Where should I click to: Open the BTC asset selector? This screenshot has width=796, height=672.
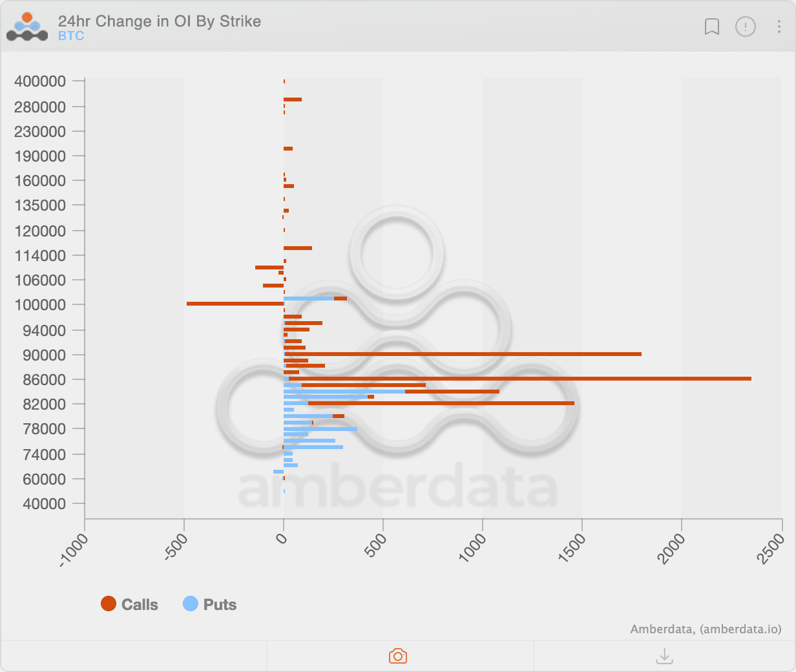click(x=70, y=36)
